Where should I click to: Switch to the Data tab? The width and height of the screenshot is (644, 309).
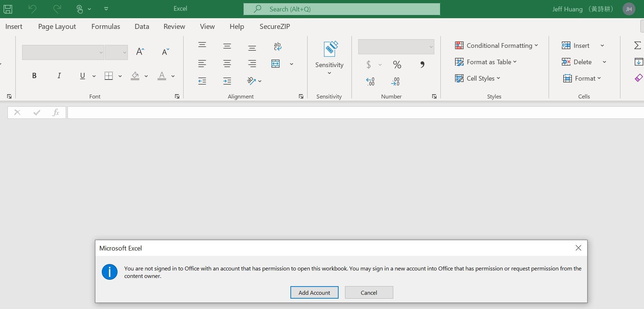[x=142, y=26]
